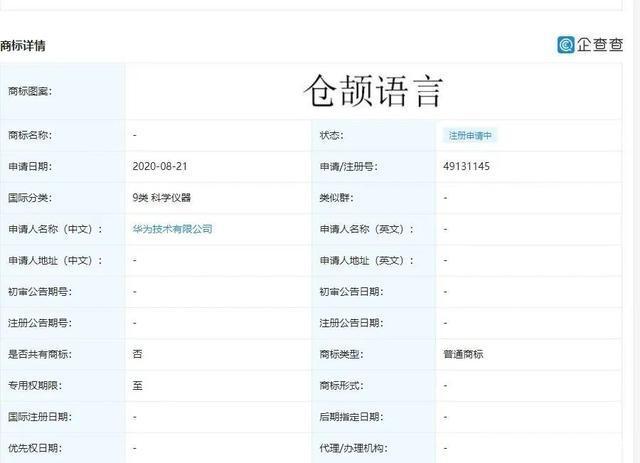Click the 申请人地址（英文） label
Screen dimensions: 640x463
367,260
